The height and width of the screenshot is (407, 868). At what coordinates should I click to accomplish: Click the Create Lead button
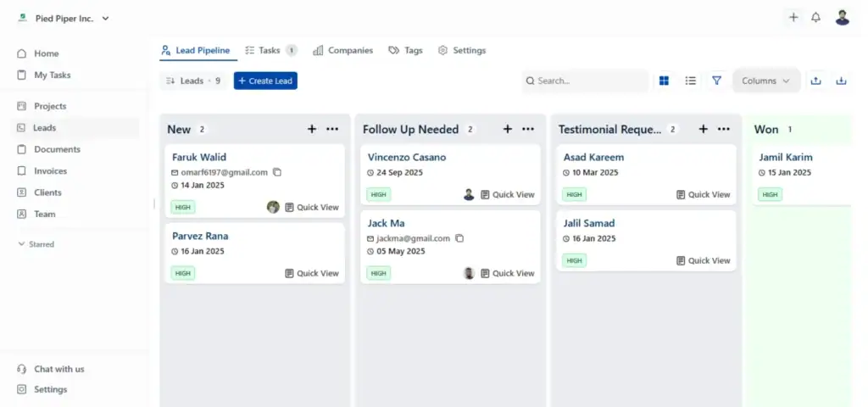point(265,81)
